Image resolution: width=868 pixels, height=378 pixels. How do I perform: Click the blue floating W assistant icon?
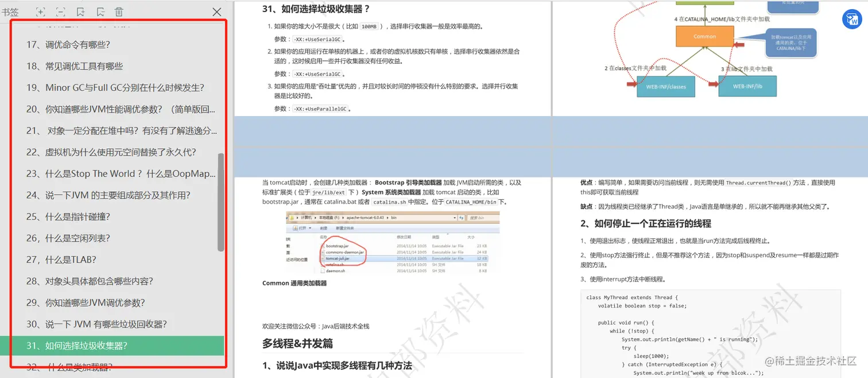852,19
